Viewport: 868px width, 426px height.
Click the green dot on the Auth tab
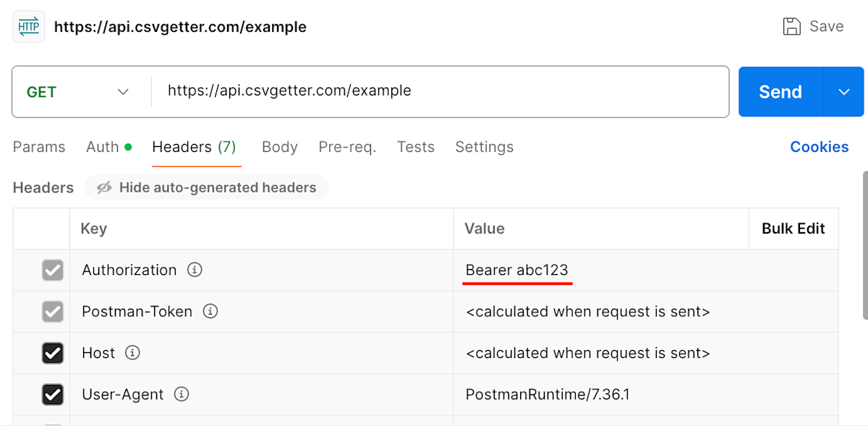[127, 146]
